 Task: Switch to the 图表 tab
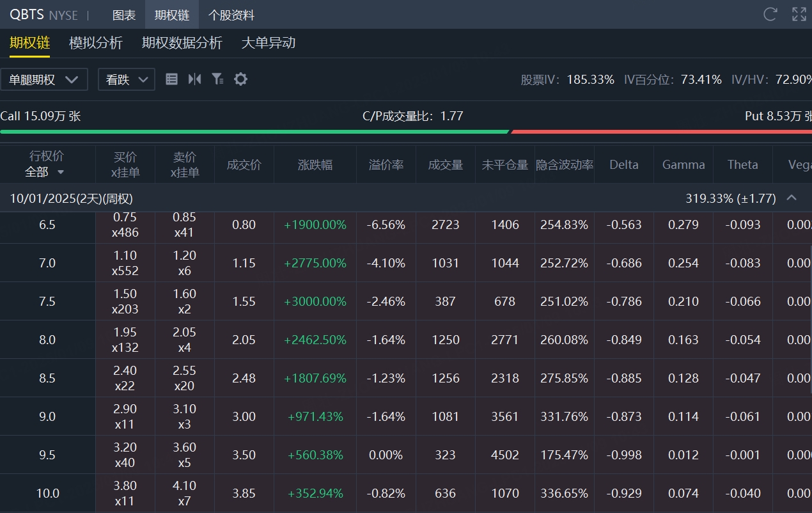pos(124,15)
